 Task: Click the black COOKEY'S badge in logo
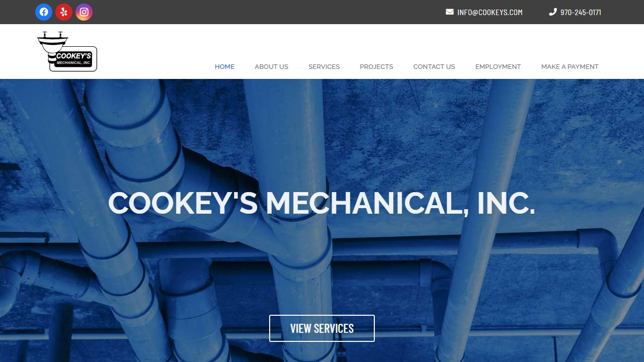[x=73, y=59]
